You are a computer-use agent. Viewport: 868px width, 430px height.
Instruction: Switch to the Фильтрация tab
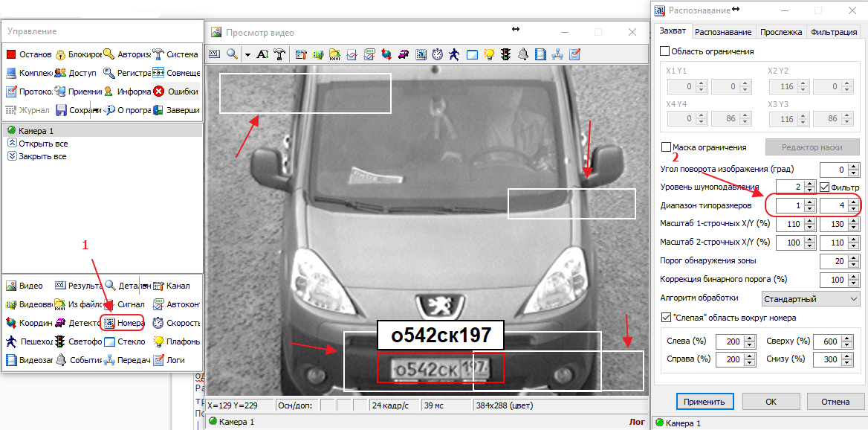(834, 32)
